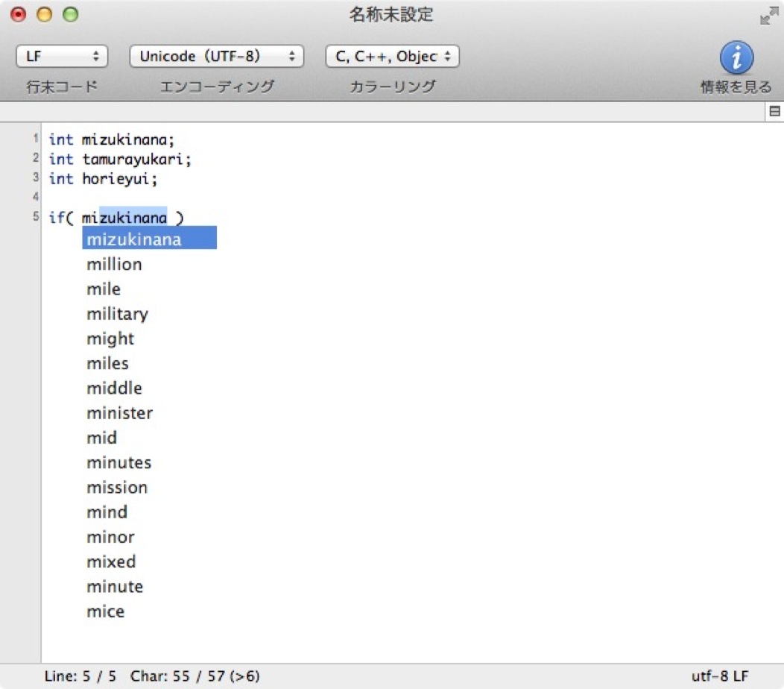Minimize the window with the yellow button
Screen dimensions: 784x689
point(45,14)
